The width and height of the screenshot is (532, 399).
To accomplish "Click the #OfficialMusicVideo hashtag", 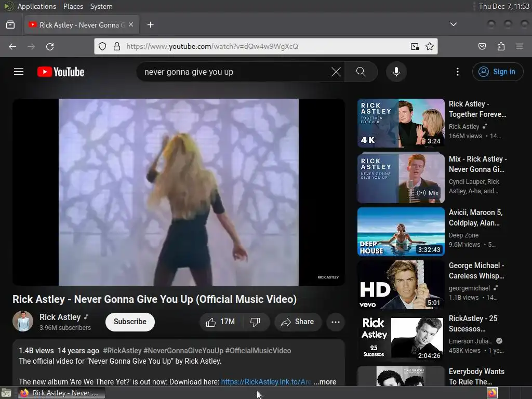I will click(x=258, y=351).
